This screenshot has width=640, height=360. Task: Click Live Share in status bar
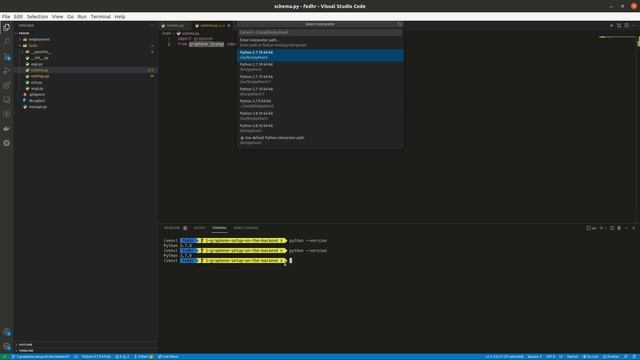(168, 357)
